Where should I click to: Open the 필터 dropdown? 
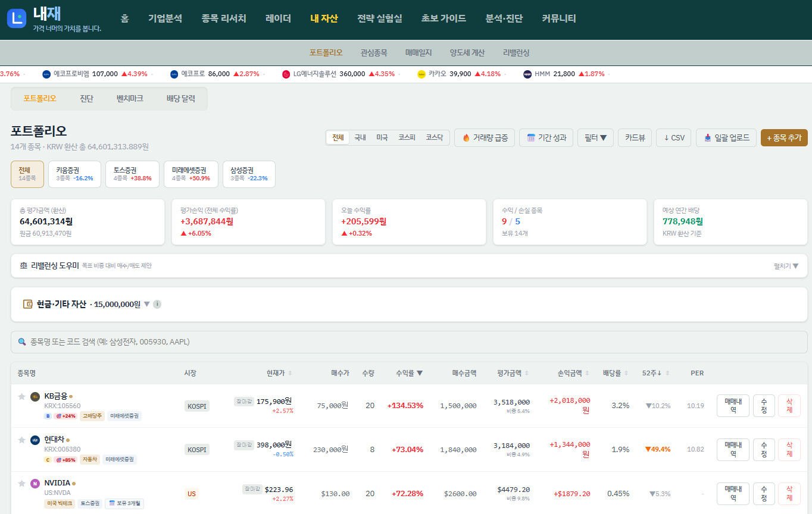[x=595, y=137]
